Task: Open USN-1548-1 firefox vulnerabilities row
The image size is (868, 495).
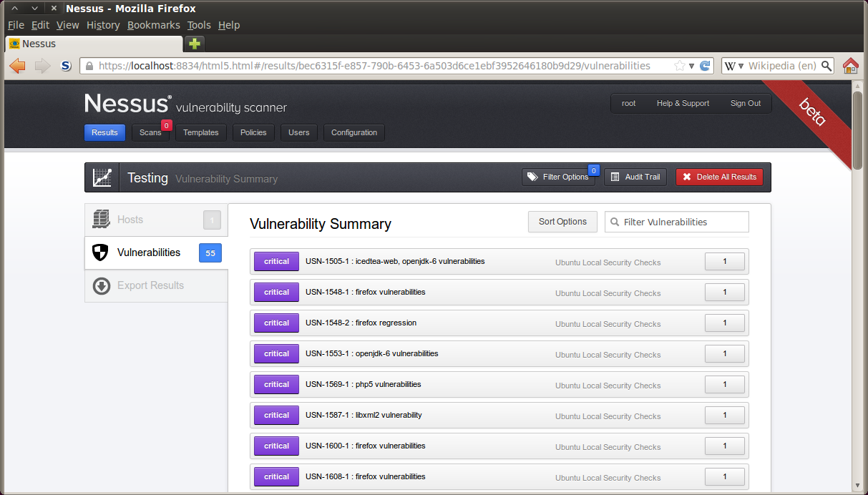Action: click(x=499, y=293)
